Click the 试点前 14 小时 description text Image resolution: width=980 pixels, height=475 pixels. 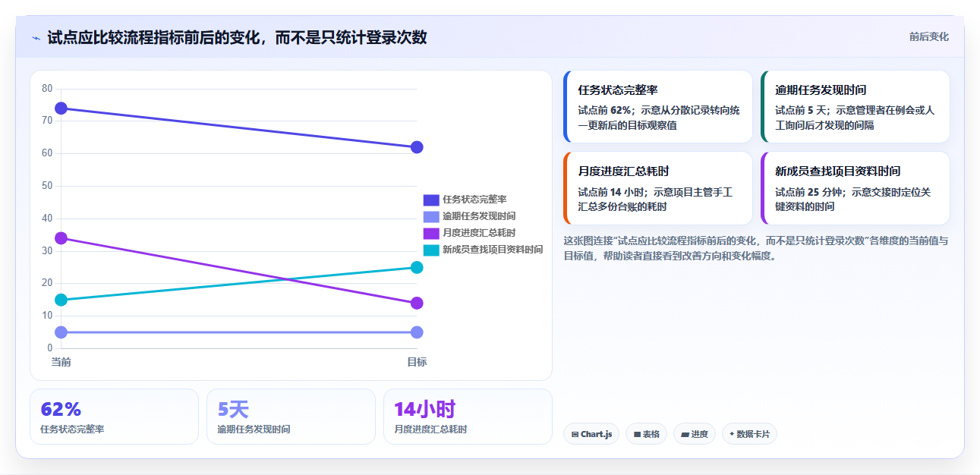(655, 200)
